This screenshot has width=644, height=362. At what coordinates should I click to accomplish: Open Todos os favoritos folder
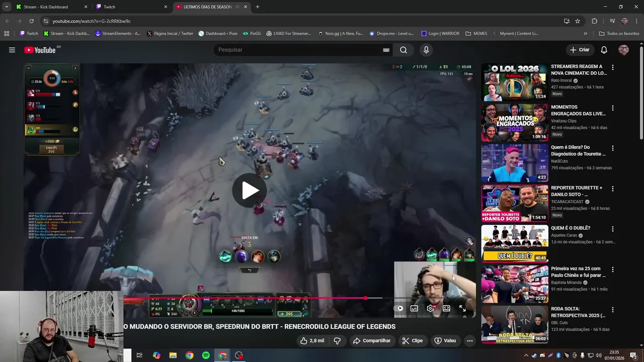point(619,34)
